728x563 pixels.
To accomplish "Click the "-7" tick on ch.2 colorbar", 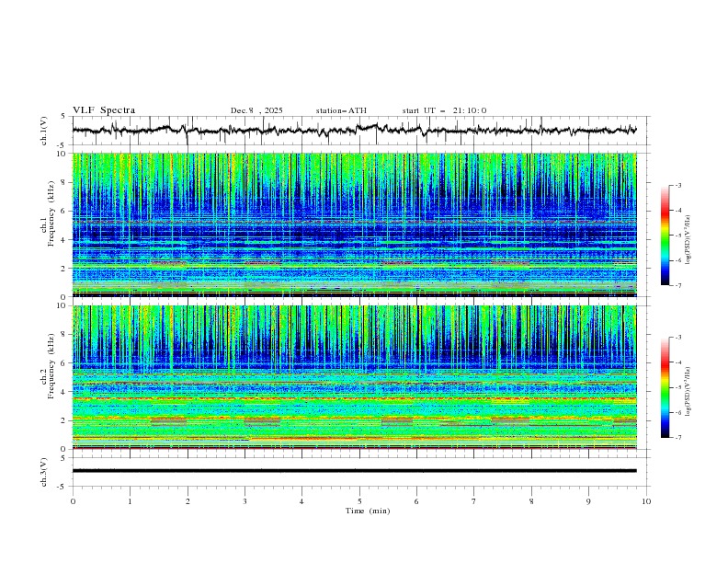I will click(x=677, y=438).
